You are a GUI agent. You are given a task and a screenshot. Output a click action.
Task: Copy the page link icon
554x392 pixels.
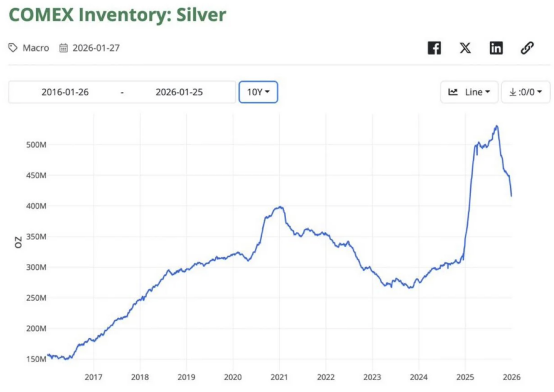[x=527, y=48]
